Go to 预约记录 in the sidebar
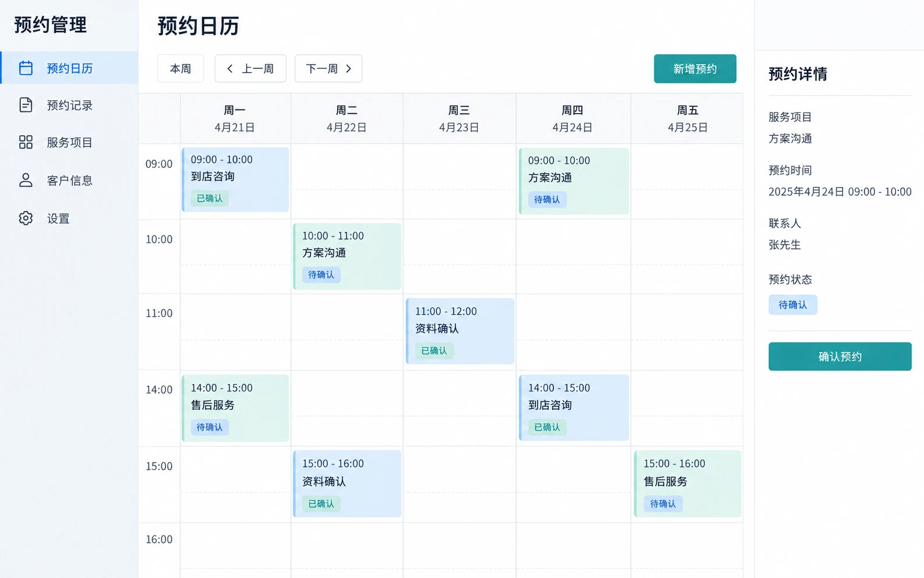Screen dimensions: 924x578 (69, 105)
